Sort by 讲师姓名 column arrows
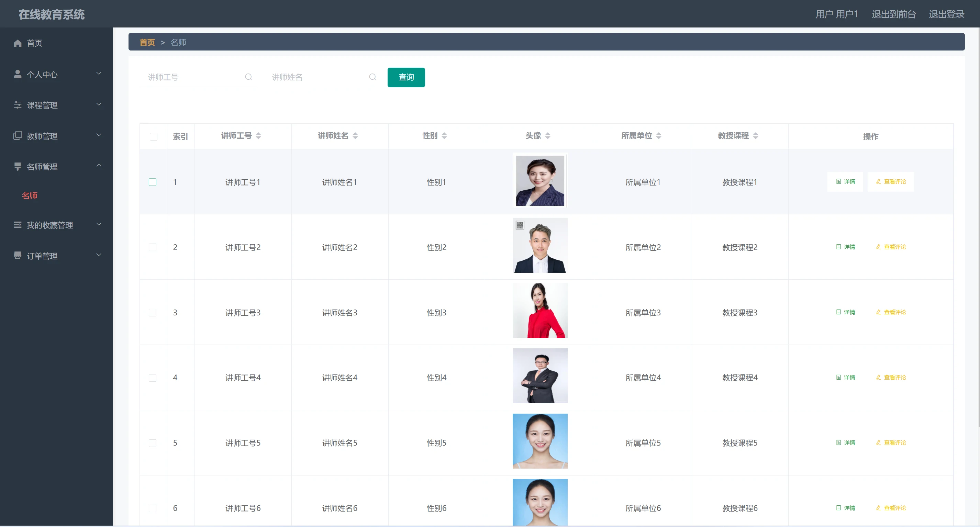 355,136
